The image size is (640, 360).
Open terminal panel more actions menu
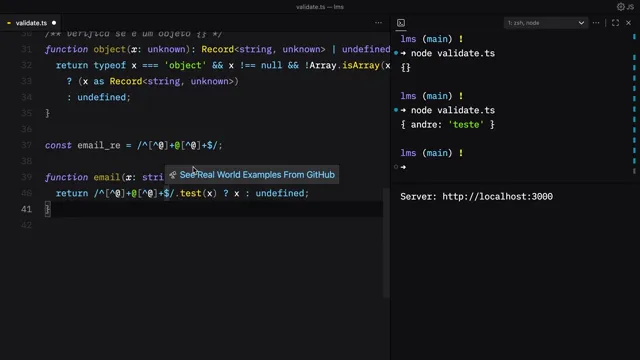click(596, 23)
